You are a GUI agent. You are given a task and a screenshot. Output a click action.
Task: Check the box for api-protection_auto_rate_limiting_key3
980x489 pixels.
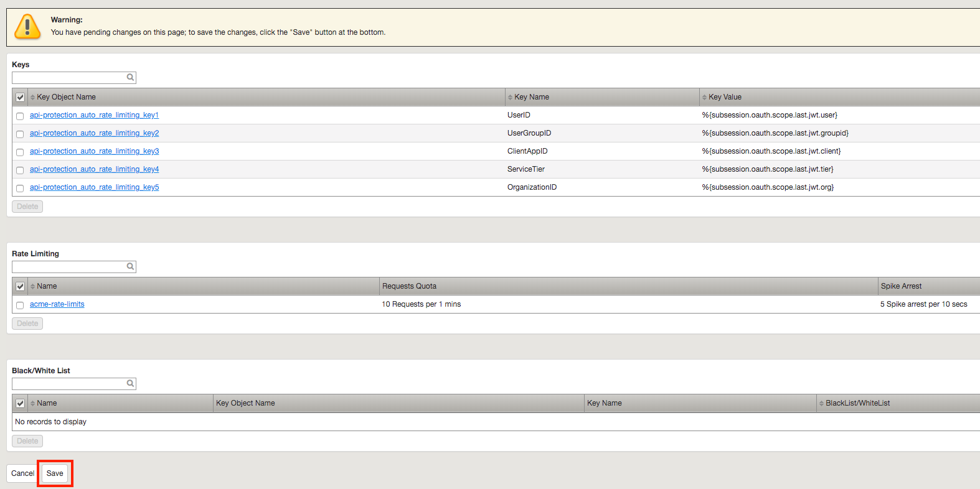click(x=20, y=152)
